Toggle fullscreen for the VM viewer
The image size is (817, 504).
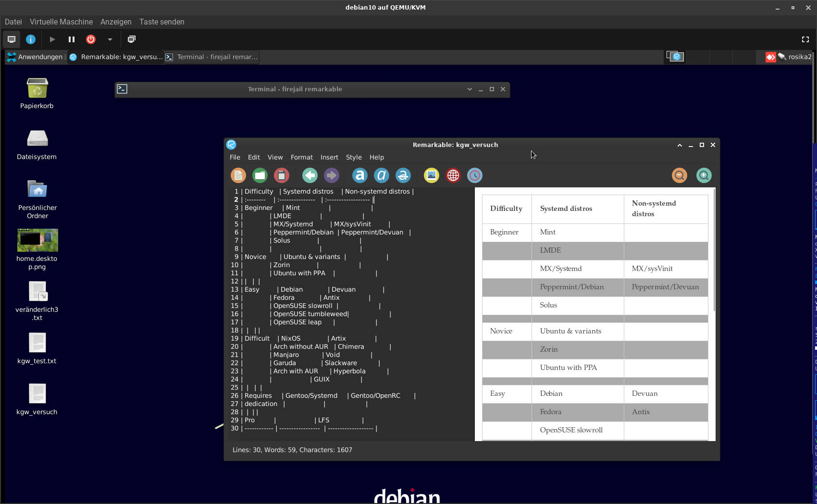805,39
